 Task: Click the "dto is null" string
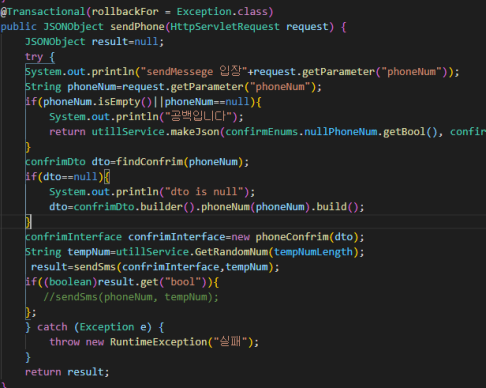(204, 192)
